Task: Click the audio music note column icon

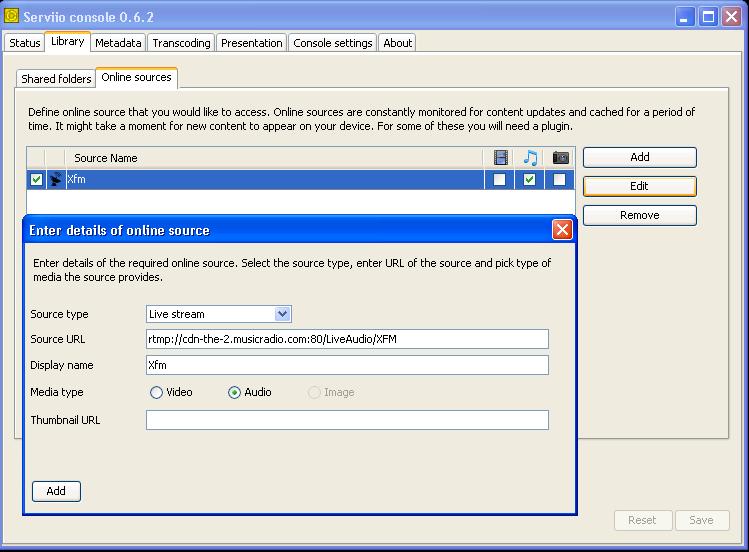Action: pyautogui.click(x=530, y=158)
